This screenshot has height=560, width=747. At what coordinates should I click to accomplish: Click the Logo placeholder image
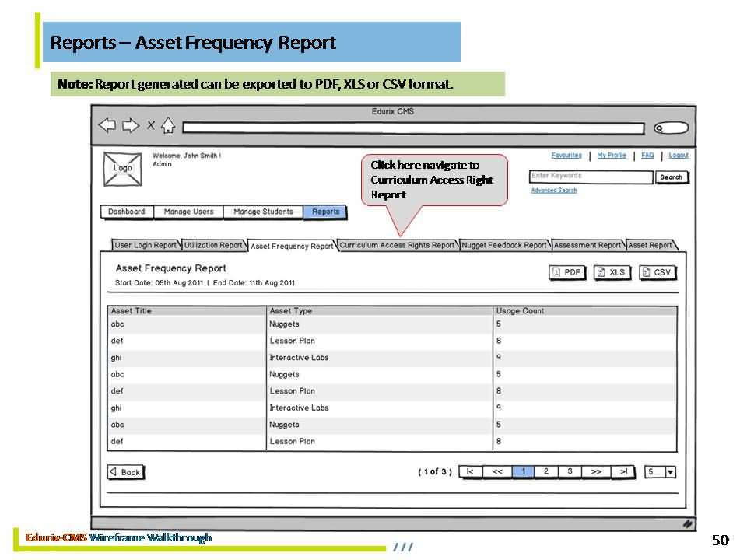click(x=123, y=169)
